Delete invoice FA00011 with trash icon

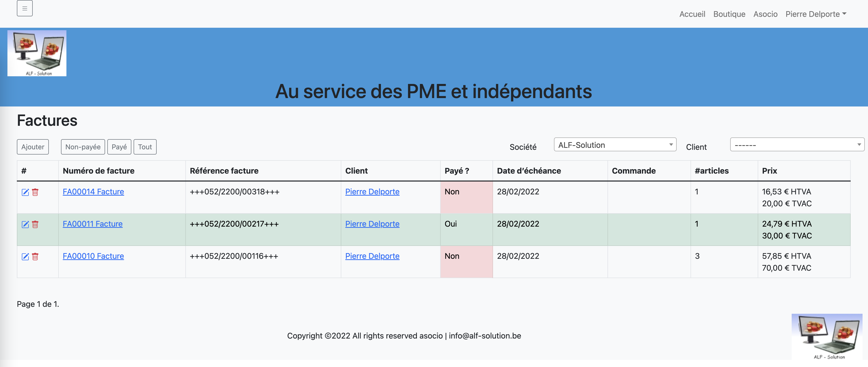pyautogui.click(x=35, y=225)
